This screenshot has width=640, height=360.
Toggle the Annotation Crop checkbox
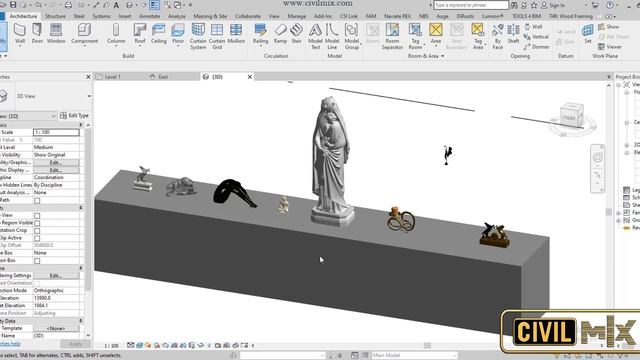pyautogui.click(x=37, y=231)
